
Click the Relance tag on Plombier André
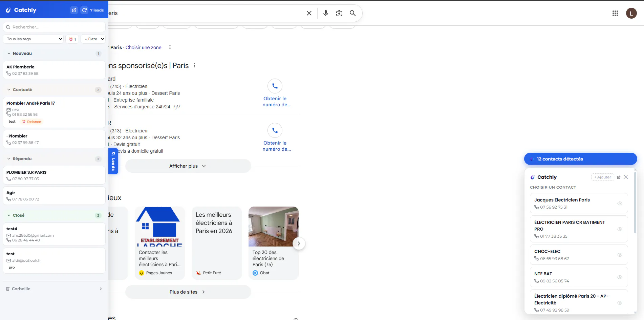click(x=32, y=122)
